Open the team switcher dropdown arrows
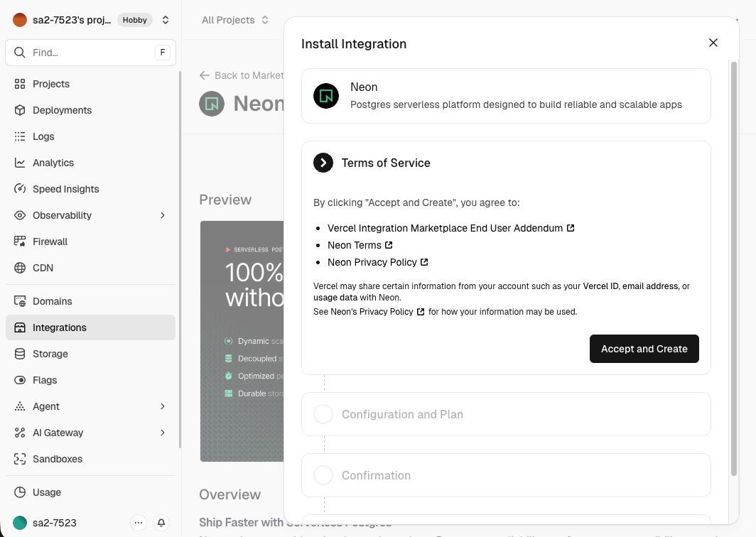This screenshot has width=756, height=537. pyautogui.click(x=166, y=20)
